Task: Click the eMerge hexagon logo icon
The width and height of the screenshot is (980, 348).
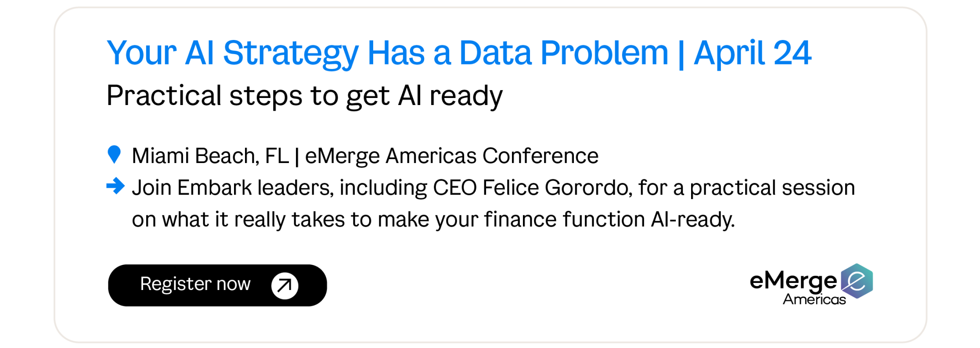Action: (857, 281)
